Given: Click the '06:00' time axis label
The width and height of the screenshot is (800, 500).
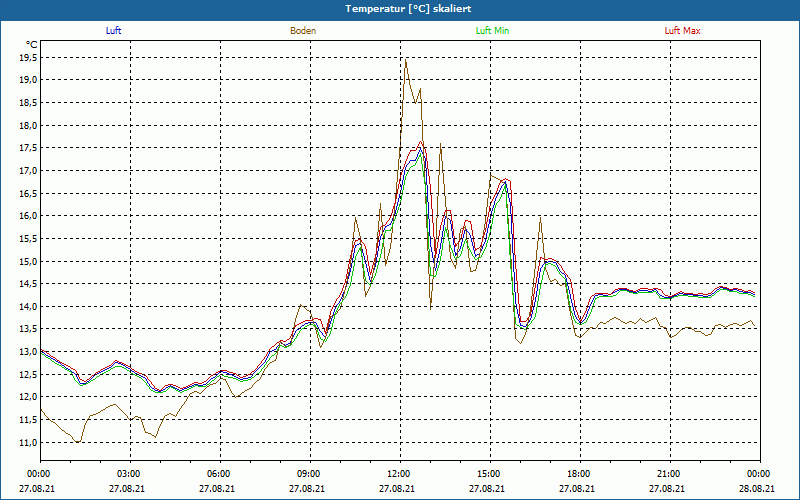Looking at the screenshot, I should point(220,474).
